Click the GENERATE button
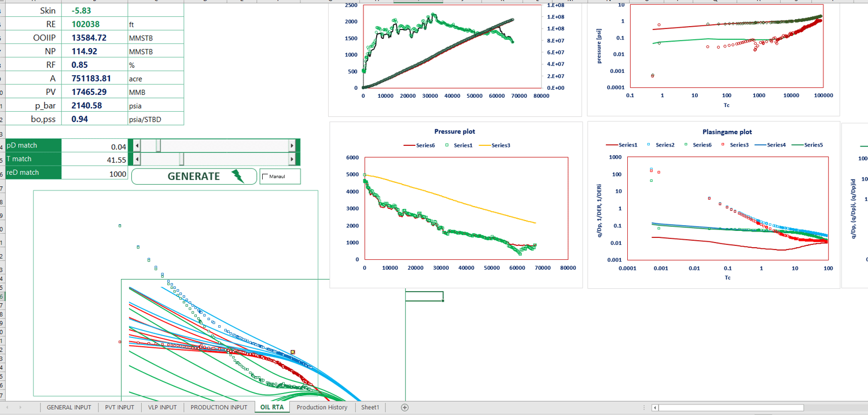The image size is (868, 415). (194, 177)
